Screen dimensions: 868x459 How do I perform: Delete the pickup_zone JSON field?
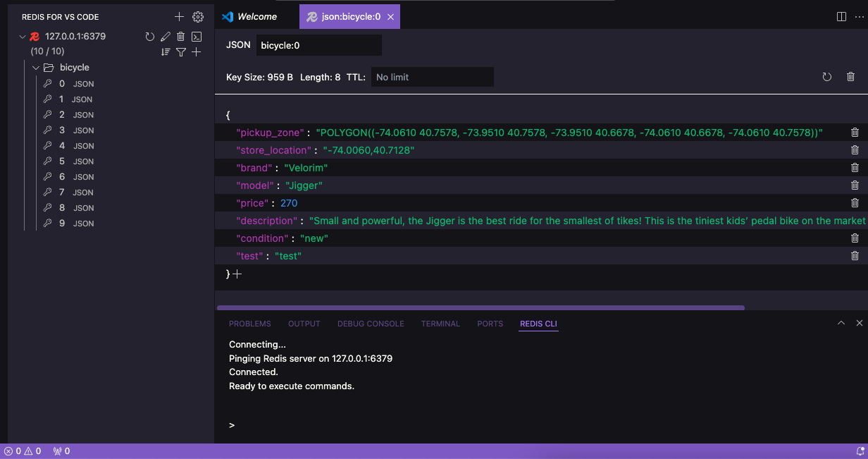(x=855, y=133)
